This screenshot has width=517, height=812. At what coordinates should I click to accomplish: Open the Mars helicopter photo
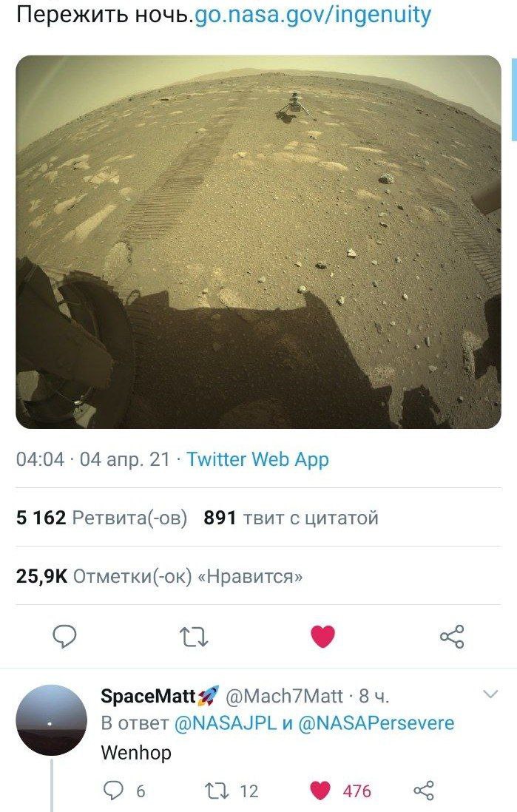coord(259,242)
